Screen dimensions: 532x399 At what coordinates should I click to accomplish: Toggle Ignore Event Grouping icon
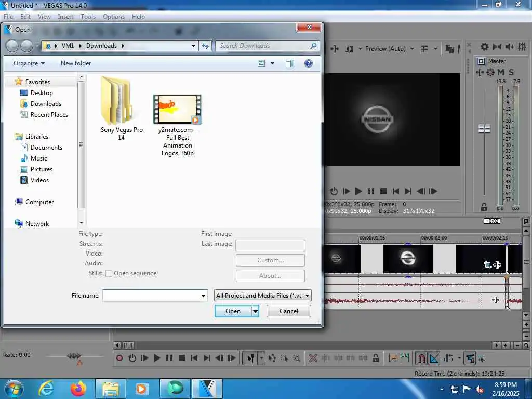point(482,358)
